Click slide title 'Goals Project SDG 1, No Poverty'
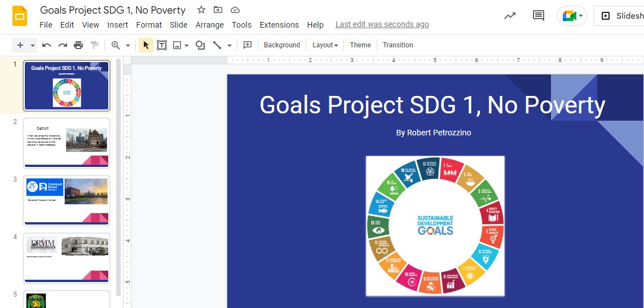Screen dimensions: 644x308 click(x=433, y=105)
